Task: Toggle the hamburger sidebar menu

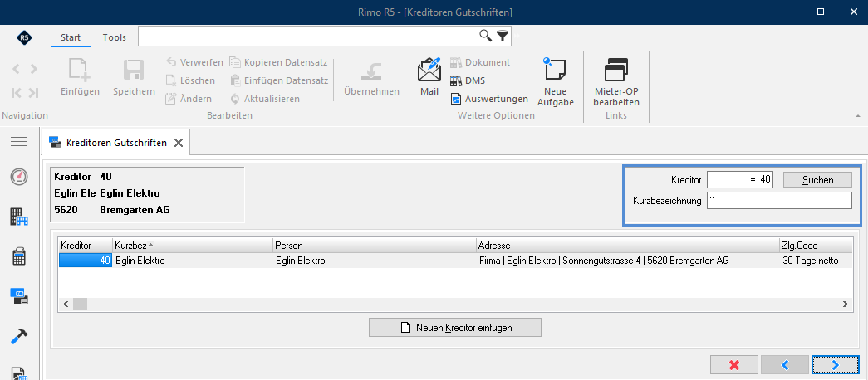Action: [19, 142]
